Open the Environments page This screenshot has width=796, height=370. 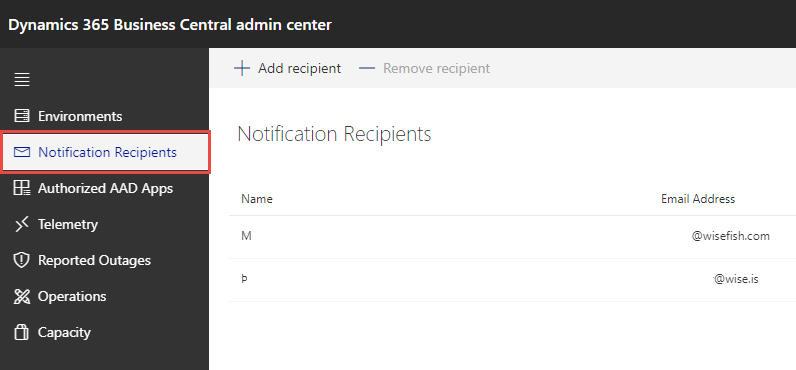coord(80,116)
